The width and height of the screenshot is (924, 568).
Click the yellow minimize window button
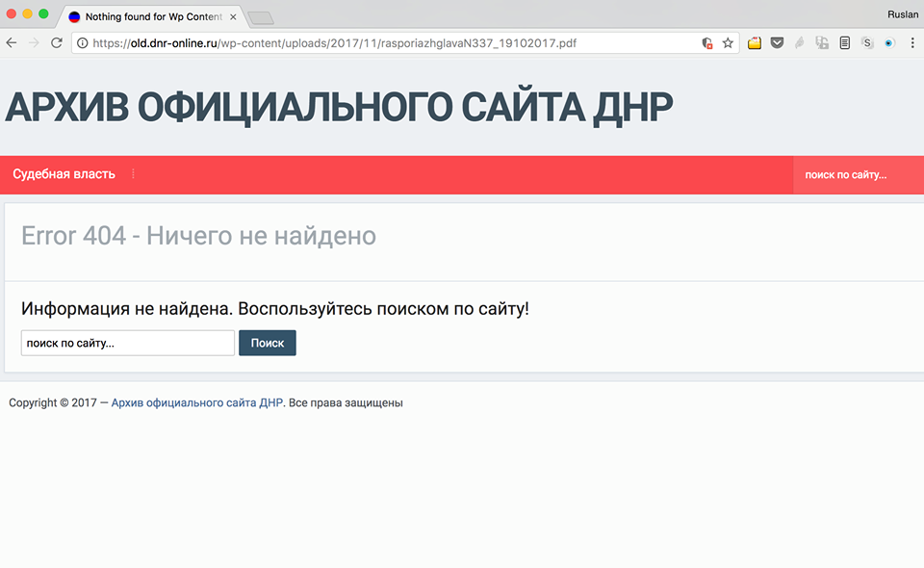point(27,14)
